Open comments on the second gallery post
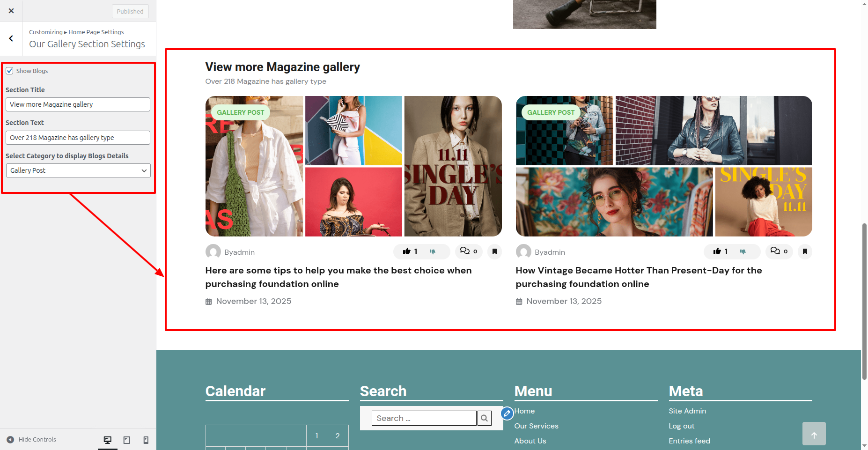 779,251
